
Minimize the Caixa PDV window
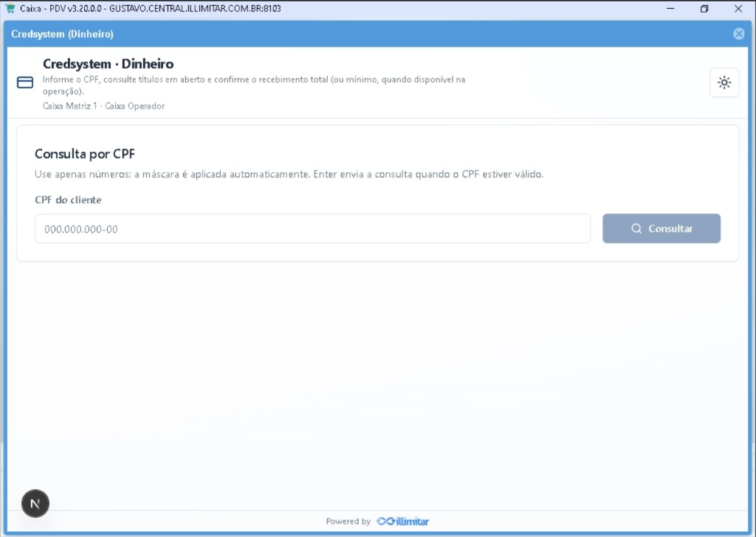click(670, 9)
